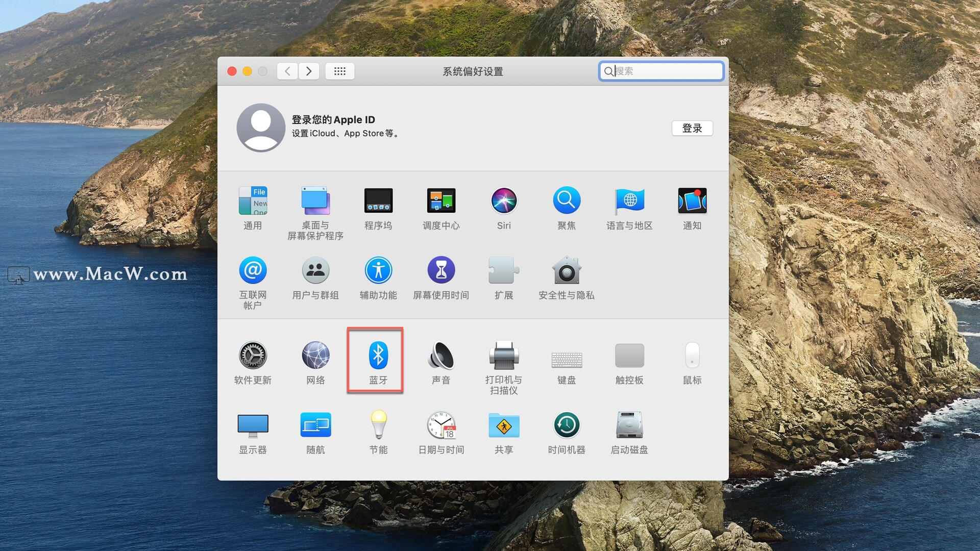The image size is (980, 551).
Task: Click the 登录 sign-in button
Action: click(x=692, y=128)
